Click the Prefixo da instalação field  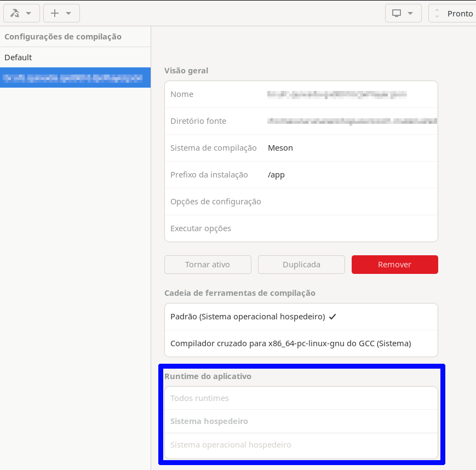coord(351,175)
